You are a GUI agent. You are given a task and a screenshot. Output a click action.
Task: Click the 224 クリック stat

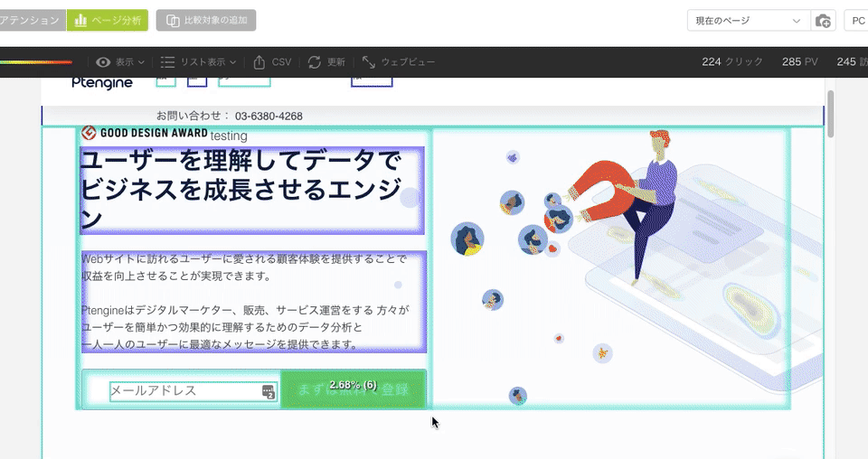click(x=732, y=62)
